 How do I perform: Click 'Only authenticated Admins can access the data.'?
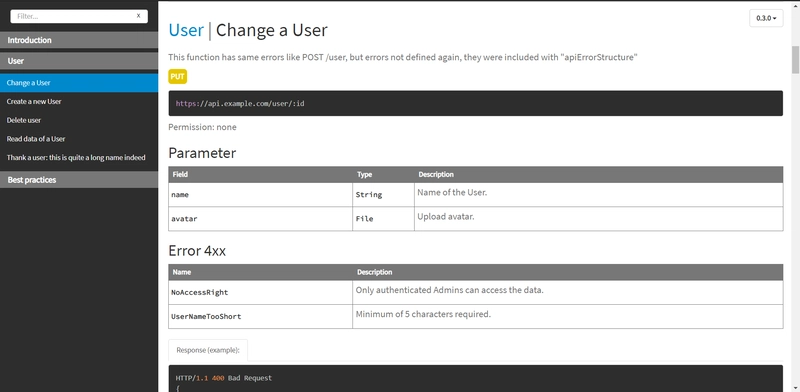(449, 290)
